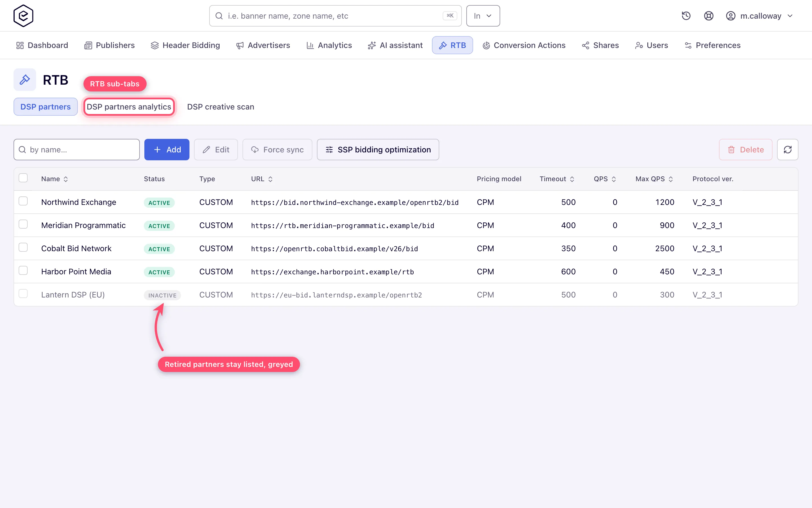The width and height of the screenshot is (812, 508).
Task: Click the red Delete button
Action: (x=745, y=150)
